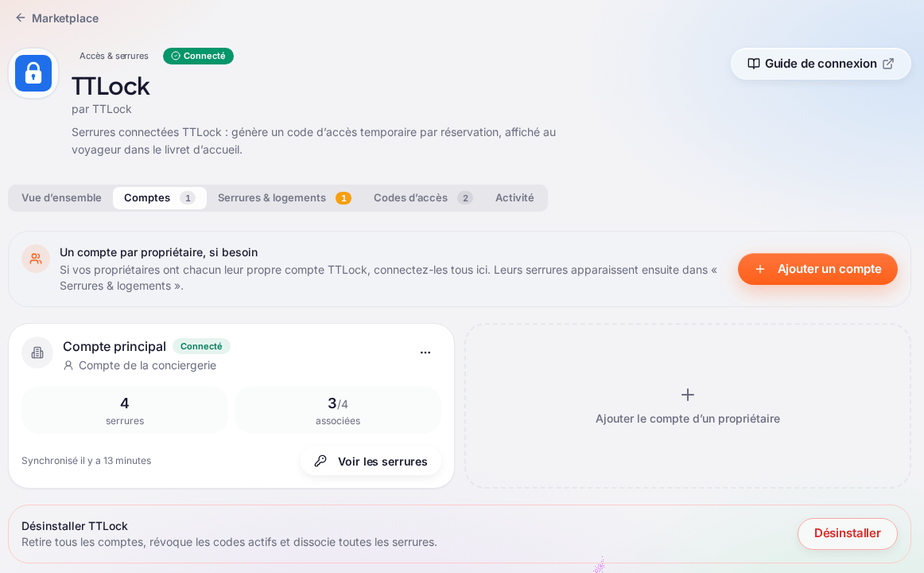Click the 2 count badge on Codes d'accès
This screenshot has height=573, width=924.
pyautogui.click(x=465, y=198)
